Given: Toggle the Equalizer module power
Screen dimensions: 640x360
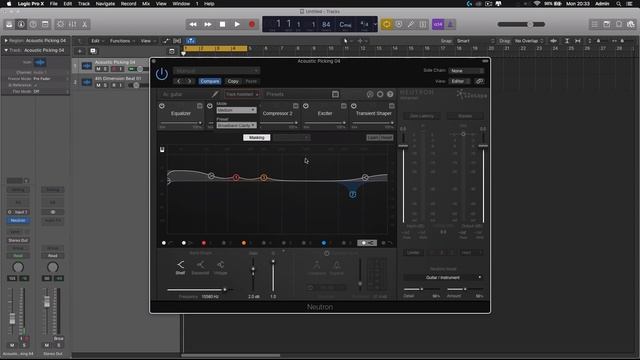Looking at the screenshot, I should coord(162,106).
